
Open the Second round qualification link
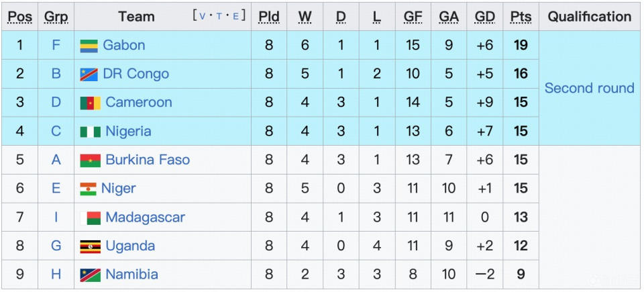(x=589, y=88)
